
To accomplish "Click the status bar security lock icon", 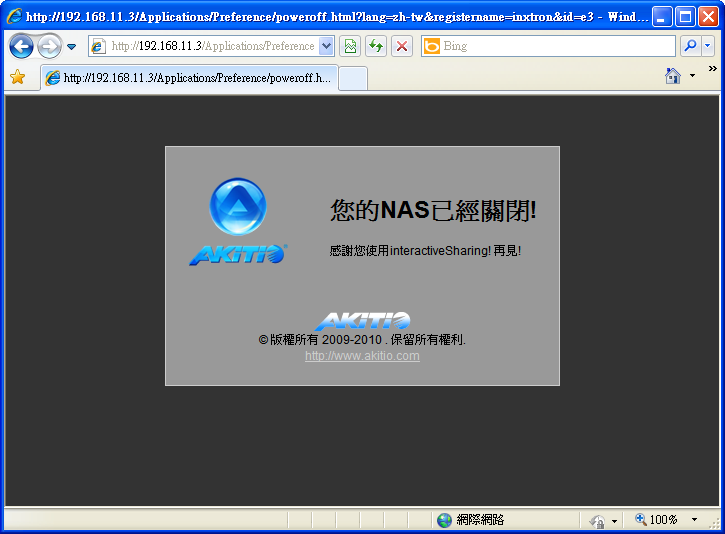I will (x=597, y=521).
